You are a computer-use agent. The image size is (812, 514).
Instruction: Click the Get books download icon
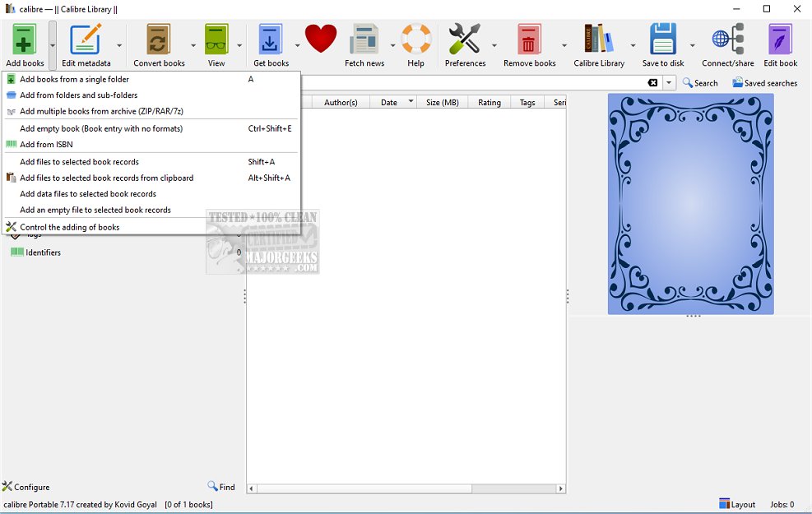click(271, 39)
